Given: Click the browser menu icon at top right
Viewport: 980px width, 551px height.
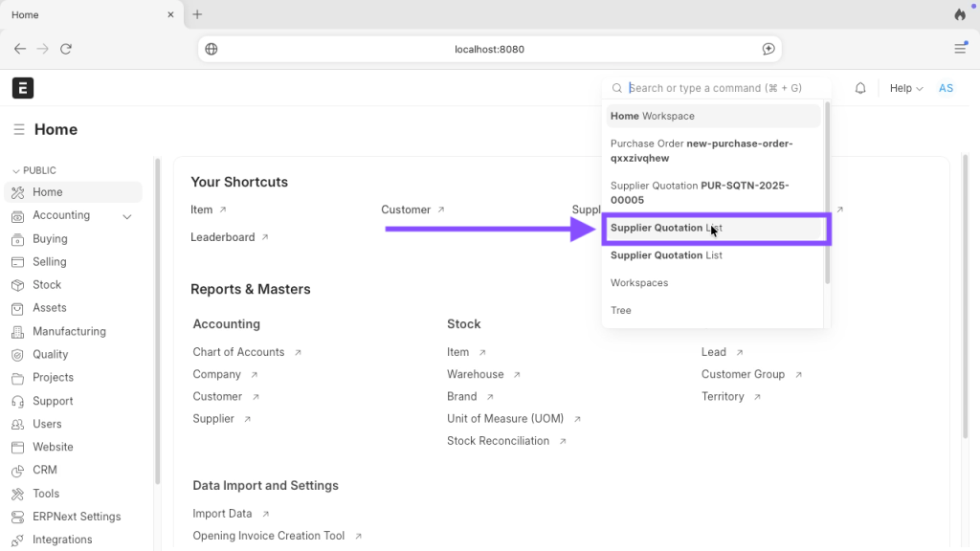Looking at the screenshot, I should [x=960, y=49].
